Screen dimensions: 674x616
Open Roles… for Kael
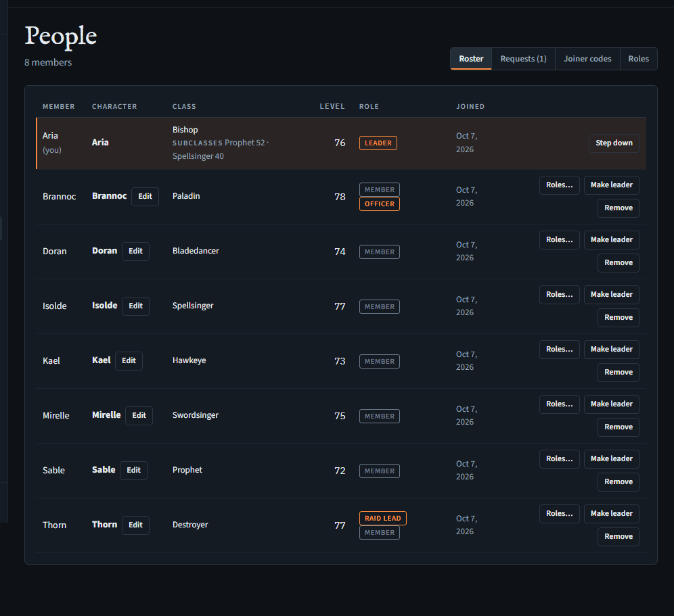click(559, 349)
